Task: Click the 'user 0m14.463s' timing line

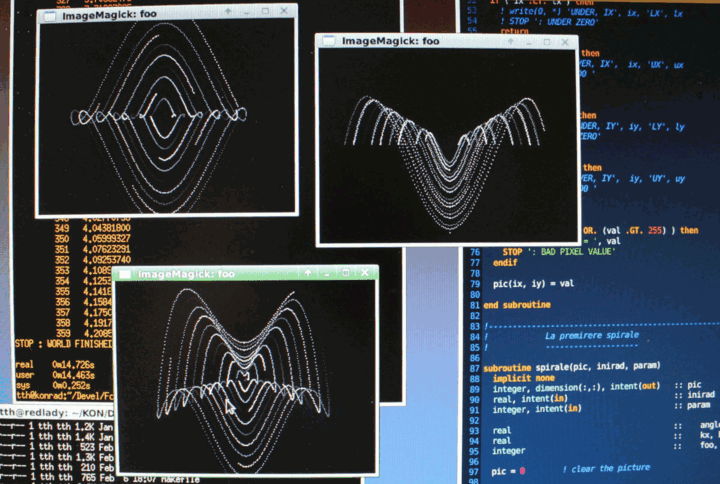Action: click(55, 375)
